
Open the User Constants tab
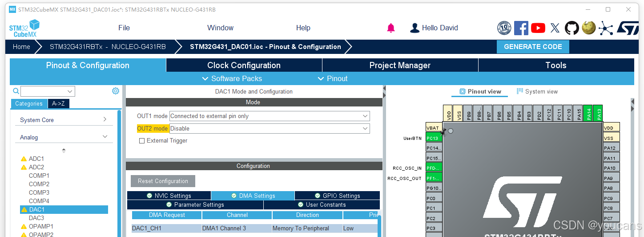(322, 204)
